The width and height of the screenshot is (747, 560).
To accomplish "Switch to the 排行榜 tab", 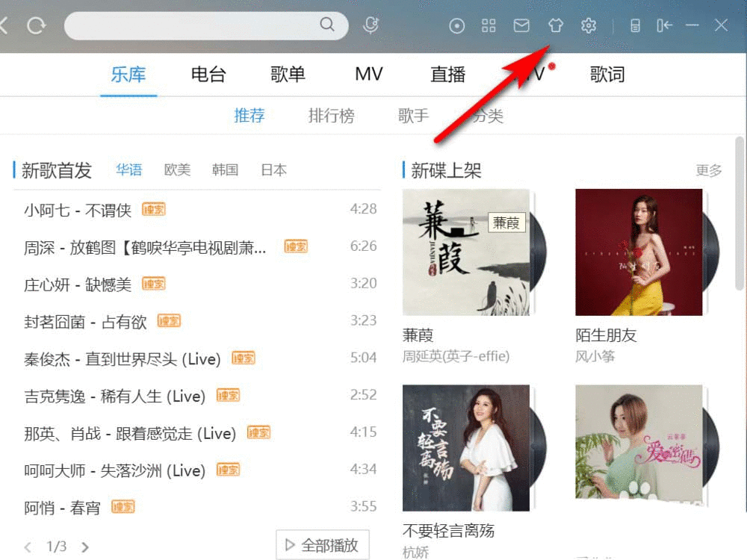I will coord(331,116).
